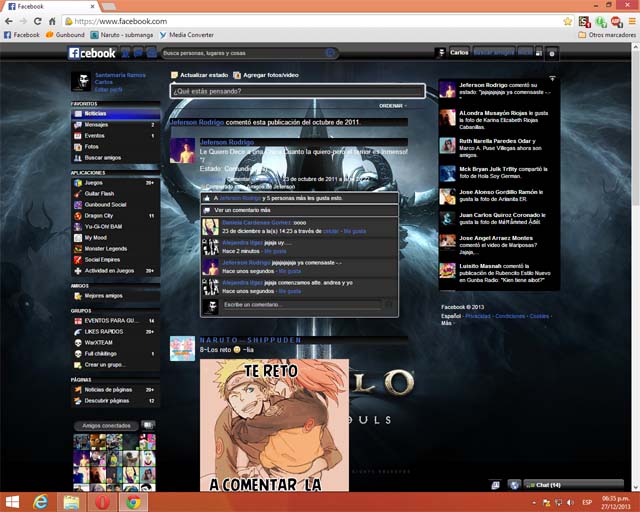This screenshot has width=640, height=512.
Task: Open Eventos in the sidebar
Action: click(115, 136)
